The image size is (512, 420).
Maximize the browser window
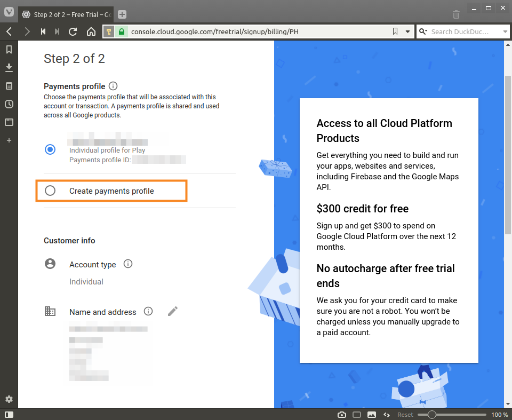[489, 9]
